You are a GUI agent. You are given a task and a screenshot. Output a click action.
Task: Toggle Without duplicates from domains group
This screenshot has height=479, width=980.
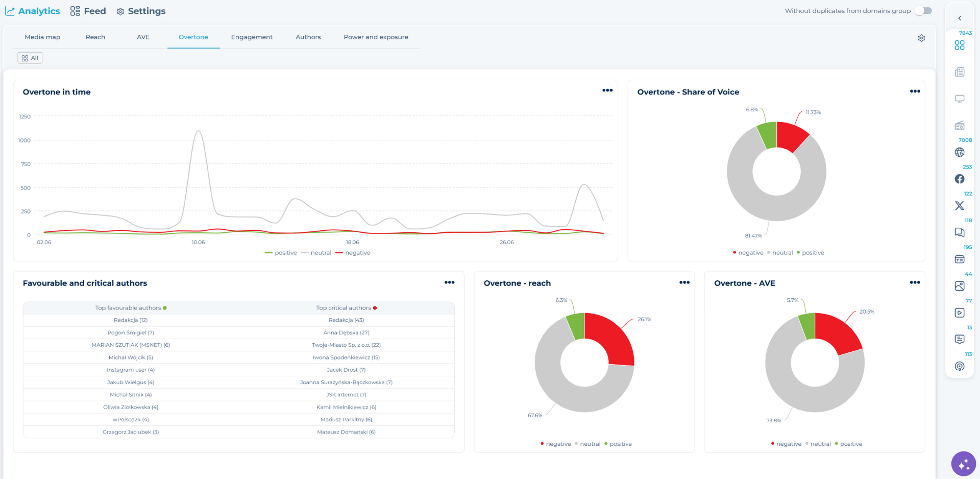(923, 11)
